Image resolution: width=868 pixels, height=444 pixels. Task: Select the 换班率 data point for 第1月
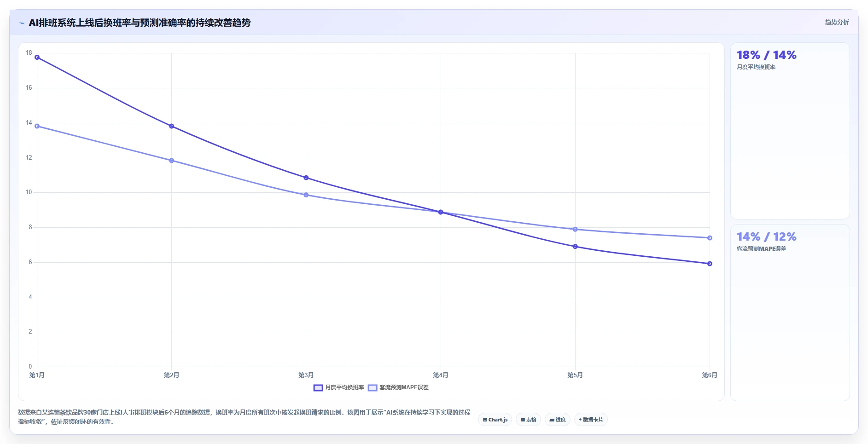[x=37, y=58]
